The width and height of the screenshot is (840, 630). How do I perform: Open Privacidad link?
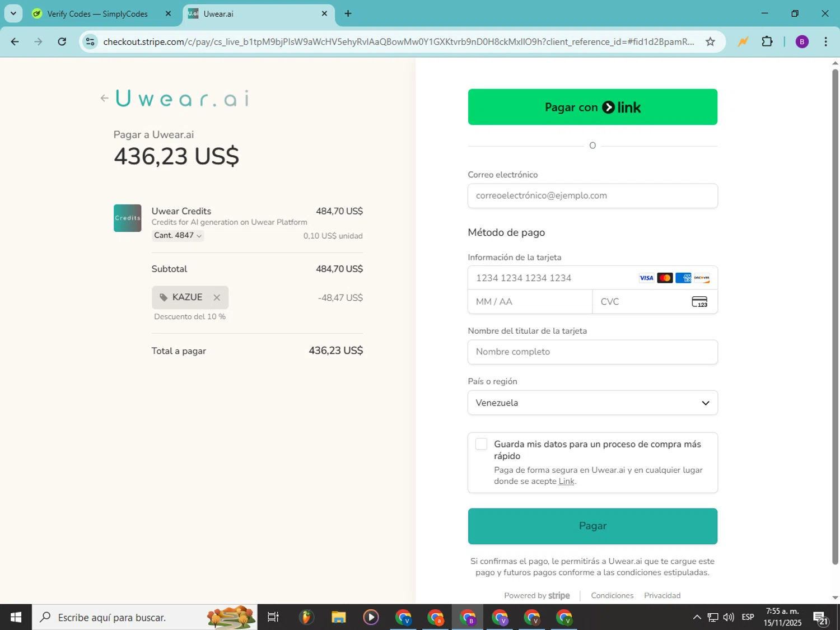point(662,596)
